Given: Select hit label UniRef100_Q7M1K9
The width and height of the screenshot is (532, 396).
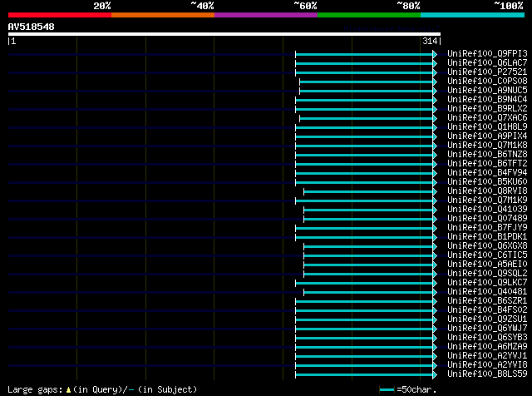Looking at the screenshot, I should click(x=487, y=200).
